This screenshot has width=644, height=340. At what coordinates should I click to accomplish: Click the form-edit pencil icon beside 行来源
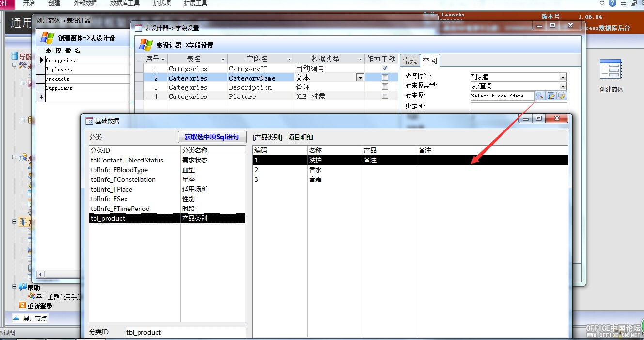click(551, 96)
